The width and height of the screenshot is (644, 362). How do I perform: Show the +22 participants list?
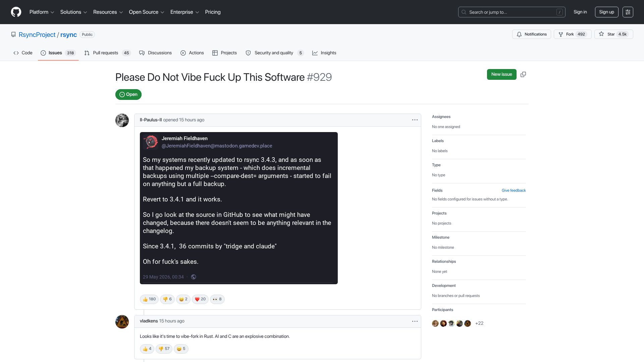coord(479,323)
